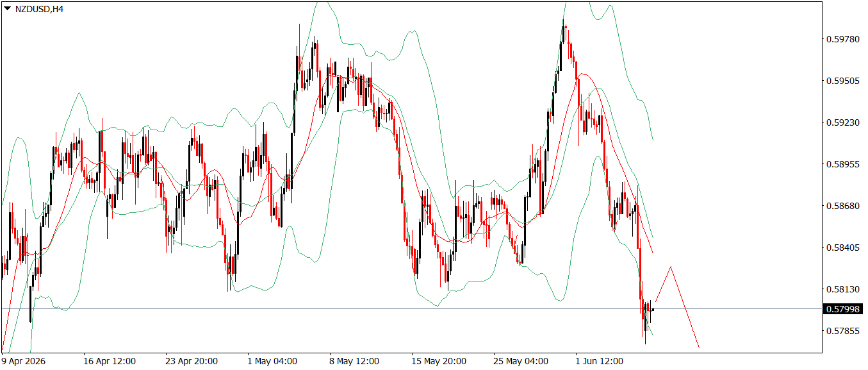Select the red forecast arrow line peak
Image resolution: width=868 pixels, height=370 pixels.
click(x=671, y=266)
